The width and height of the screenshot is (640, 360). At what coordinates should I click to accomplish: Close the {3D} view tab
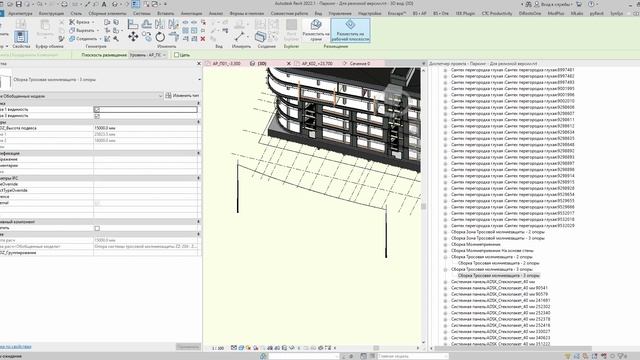tap(289, 64)
